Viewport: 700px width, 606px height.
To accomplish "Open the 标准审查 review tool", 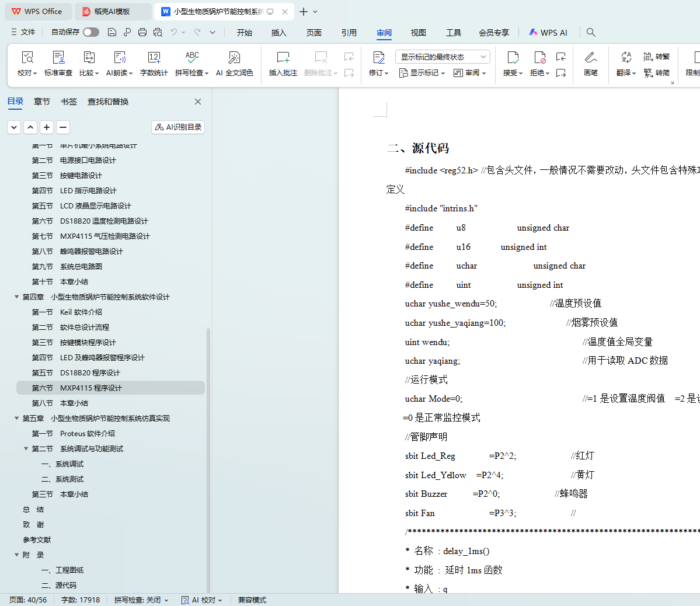I will pyautogui.click(x=58, y=58).
